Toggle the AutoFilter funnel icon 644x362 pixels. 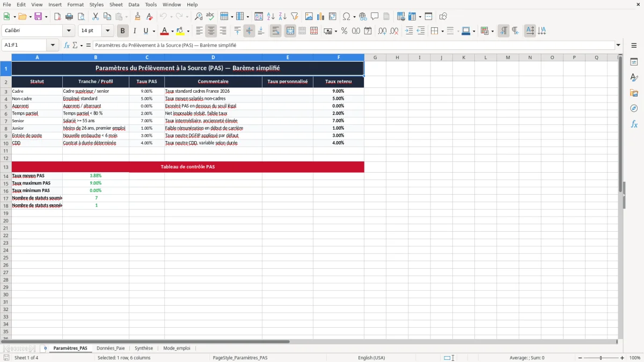pos(294,17)
